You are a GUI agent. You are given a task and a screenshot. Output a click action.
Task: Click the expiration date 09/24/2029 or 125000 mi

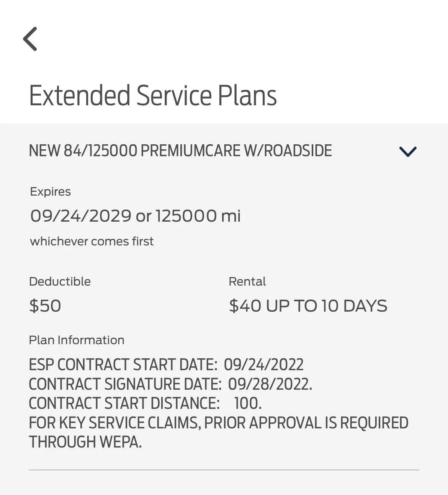[135, 216]
